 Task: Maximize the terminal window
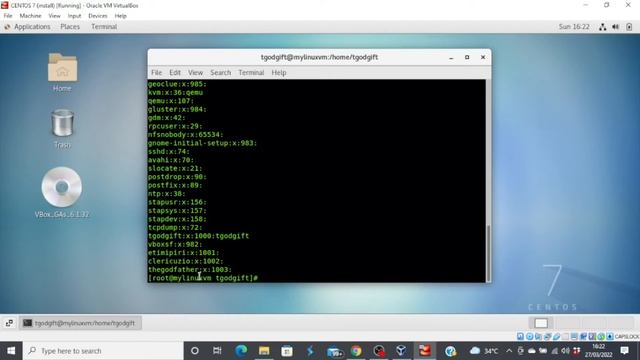click(467, 57)
